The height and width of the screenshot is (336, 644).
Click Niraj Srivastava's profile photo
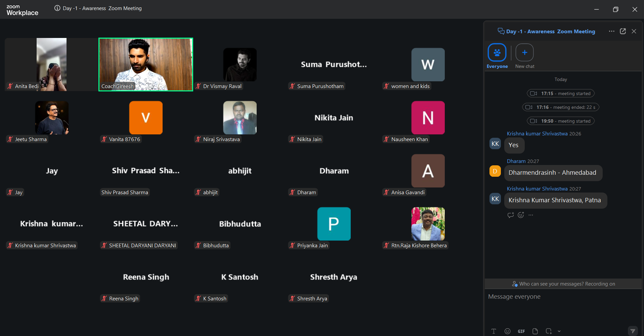point(240,118)
